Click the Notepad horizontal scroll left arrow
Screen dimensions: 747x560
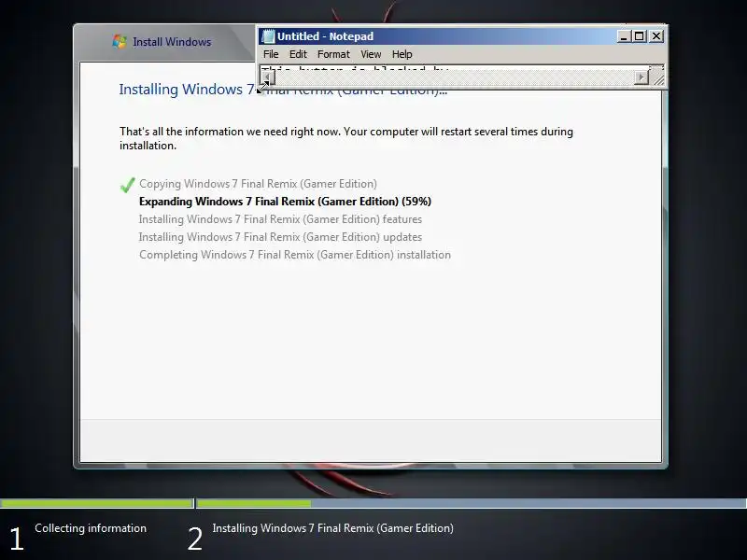268,77
